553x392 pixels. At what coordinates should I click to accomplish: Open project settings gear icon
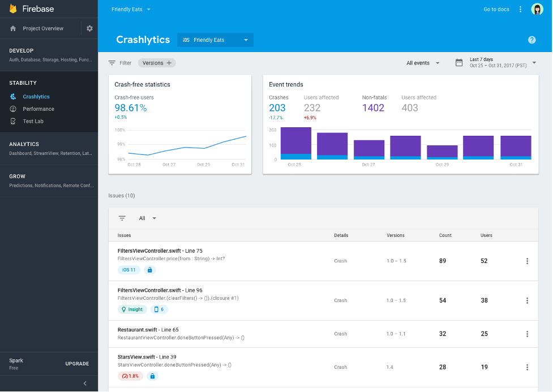(x=89, y=28)
